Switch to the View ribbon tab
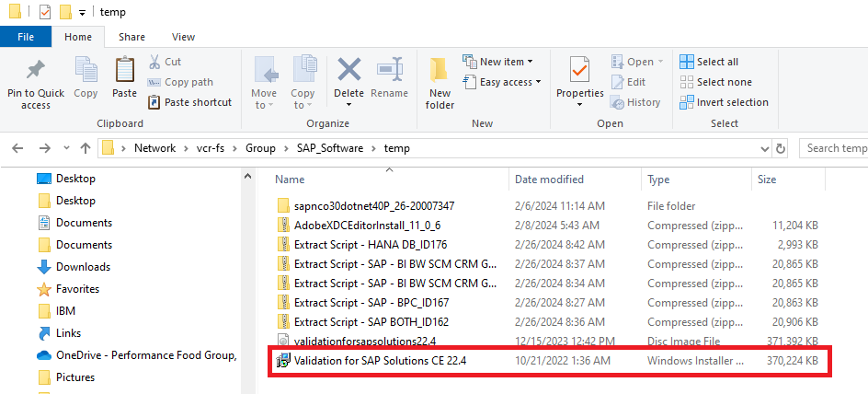The height and width of the screenshot is (394, 868). (183, 37)
